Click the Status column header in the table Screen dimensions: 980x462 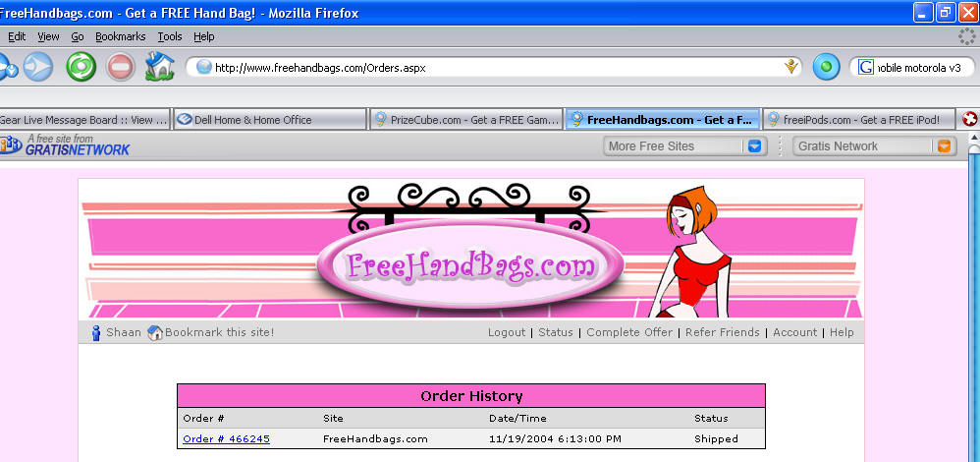point(711,418)
